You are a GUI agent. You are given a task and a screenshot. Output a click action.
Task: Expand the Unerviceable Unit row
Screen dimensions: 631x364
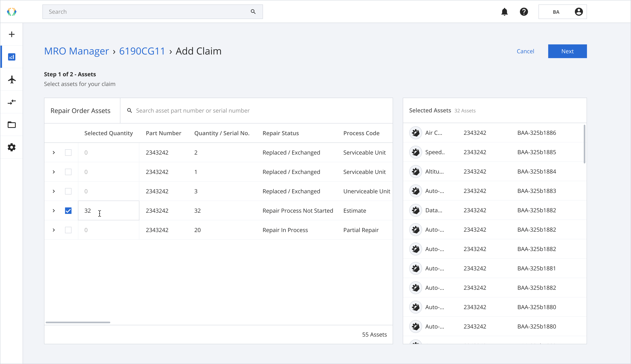coord(54,191)
